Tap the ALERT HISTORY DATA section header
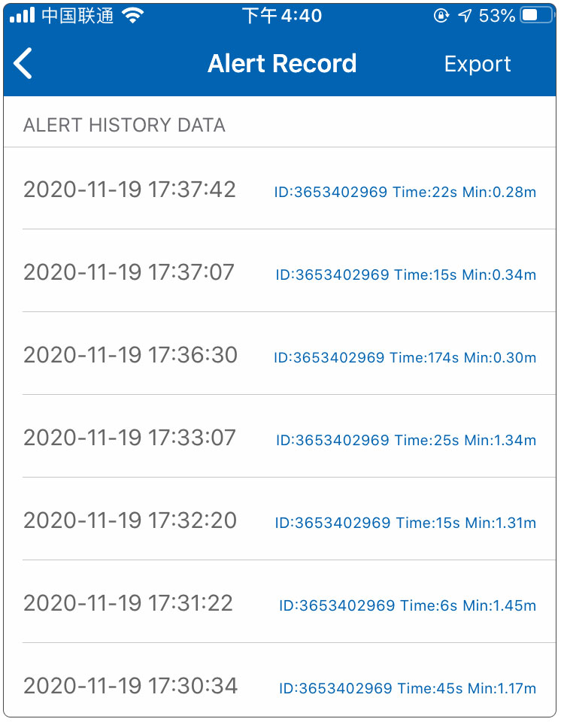 (124, 126)
